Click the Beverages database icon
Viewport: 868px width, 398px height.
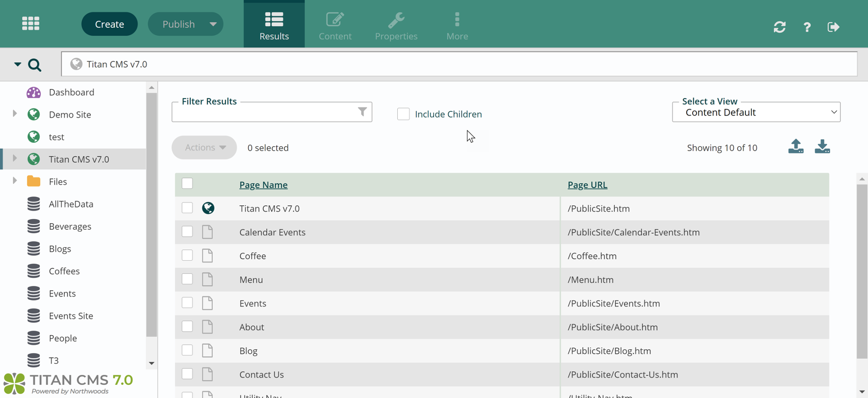34,226
